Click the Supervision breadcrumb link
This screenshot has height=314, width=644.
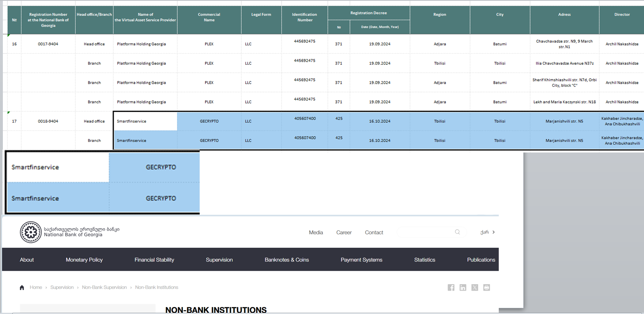(x=62, y=287)
